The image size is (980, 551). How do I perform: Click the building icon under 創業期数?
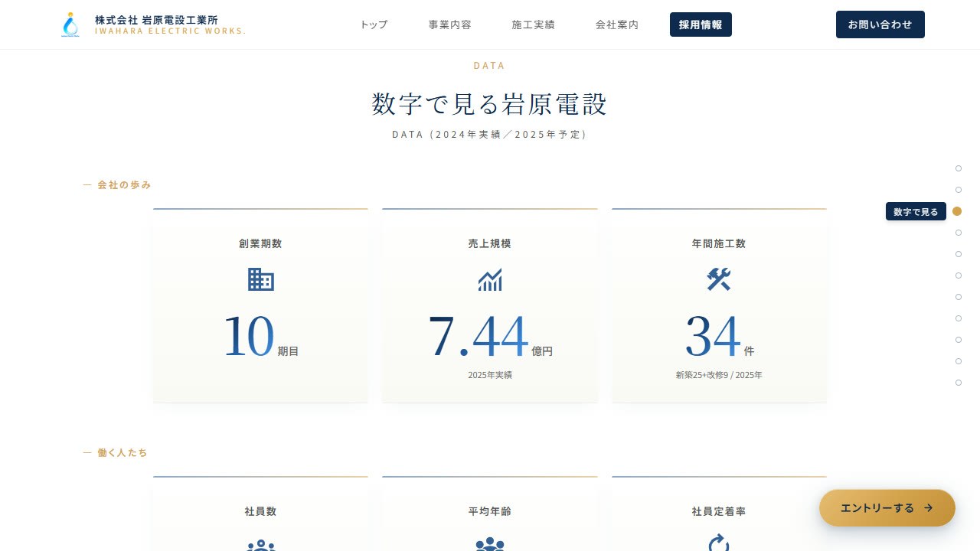coord(261,279)
